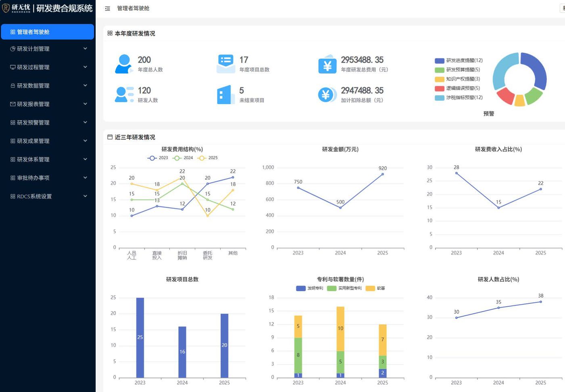Click the 920 data point in 研发金额 chart
The image size is (565, 392).
[x=383, y=174]
